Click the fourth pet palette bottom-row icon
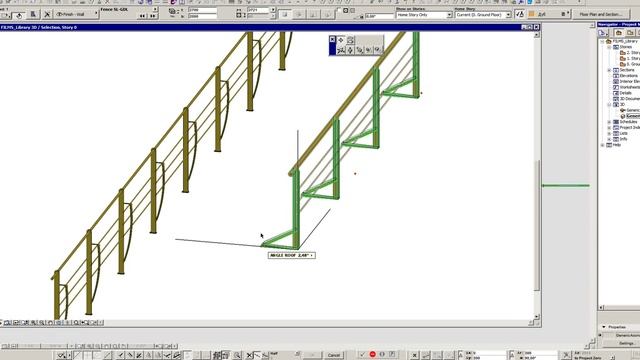The image size is (640, 360). (x=369, y=50)
